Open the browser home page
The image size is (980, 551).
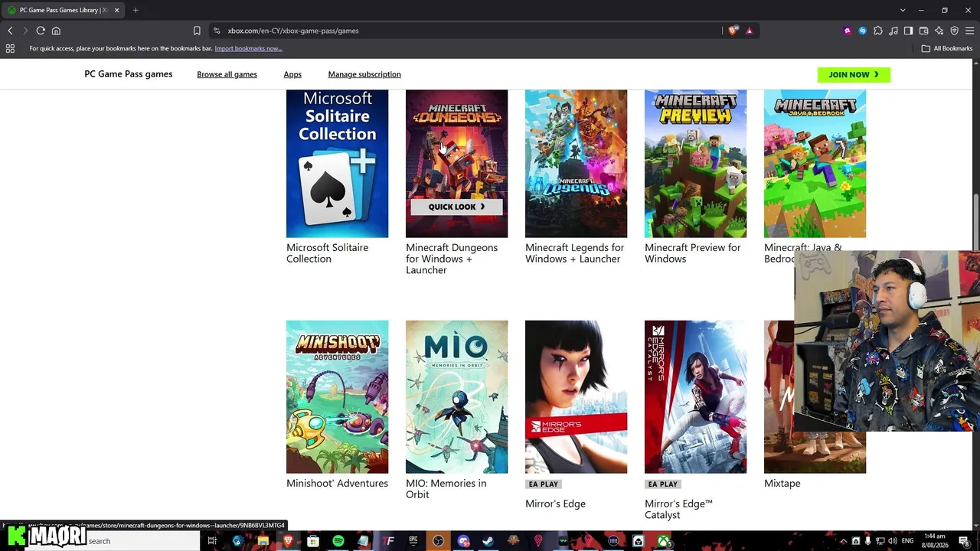click(56, 31)
